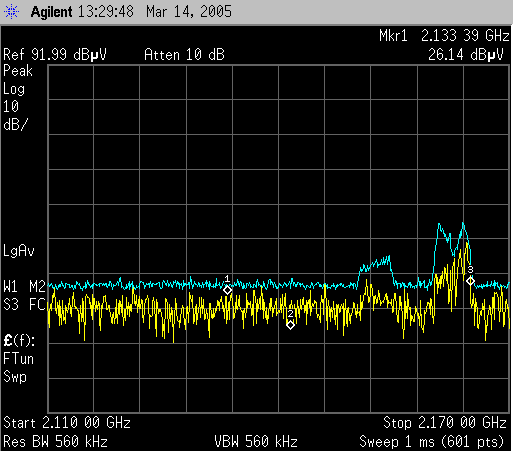Viewport: 513px width, 452px height.
Task: Click the Mkr1 2.133 39 GHz readout
Action: click(444, 36)
